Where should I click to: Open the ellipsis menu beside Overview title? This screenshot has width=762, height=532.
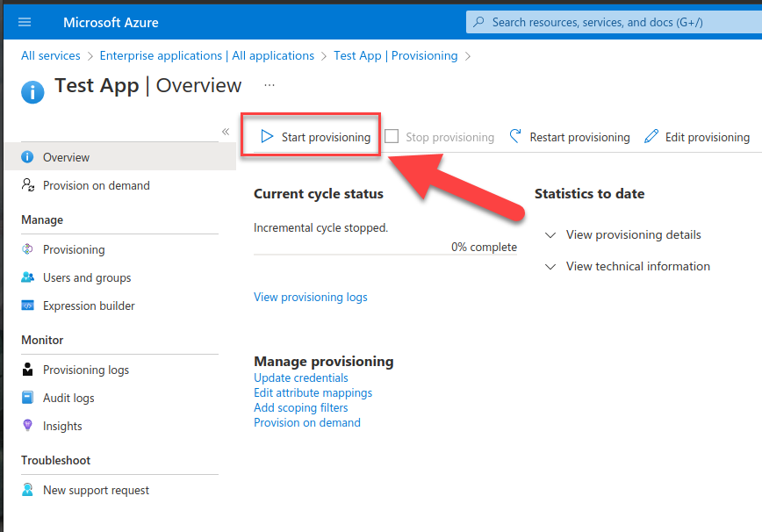tap(270, 85)
